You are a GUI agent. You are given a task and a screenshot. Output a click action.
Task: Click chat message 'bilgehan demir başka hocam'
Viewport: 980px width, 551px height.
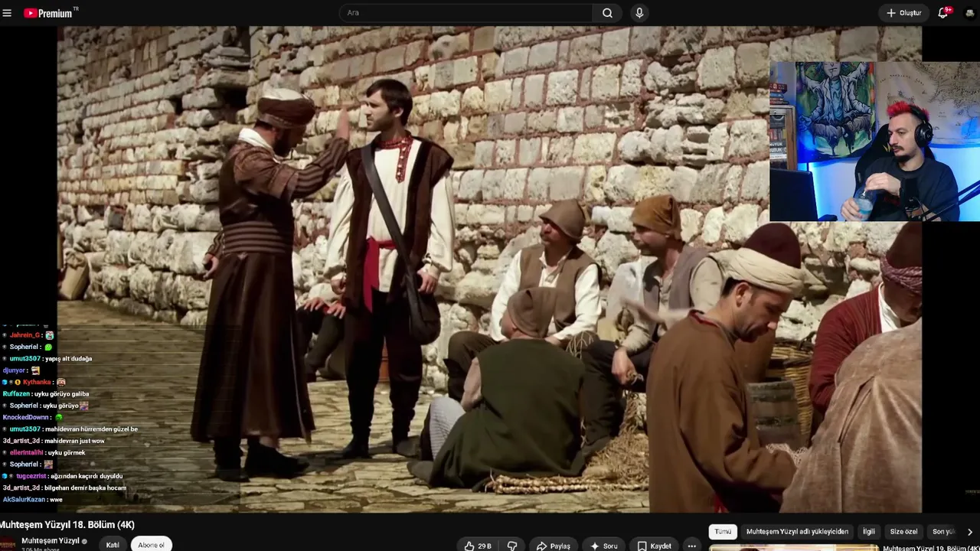point(85,487)
